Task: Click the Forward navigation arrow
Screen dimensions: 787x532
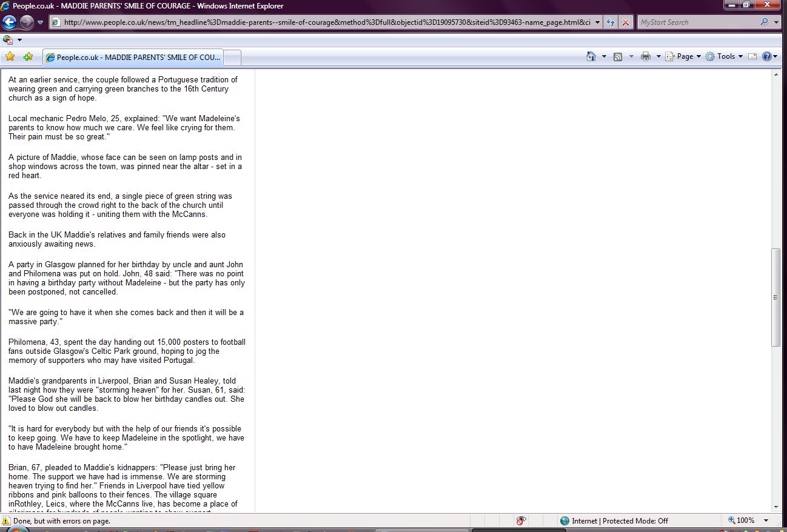Action: click(x=27, y=22)
